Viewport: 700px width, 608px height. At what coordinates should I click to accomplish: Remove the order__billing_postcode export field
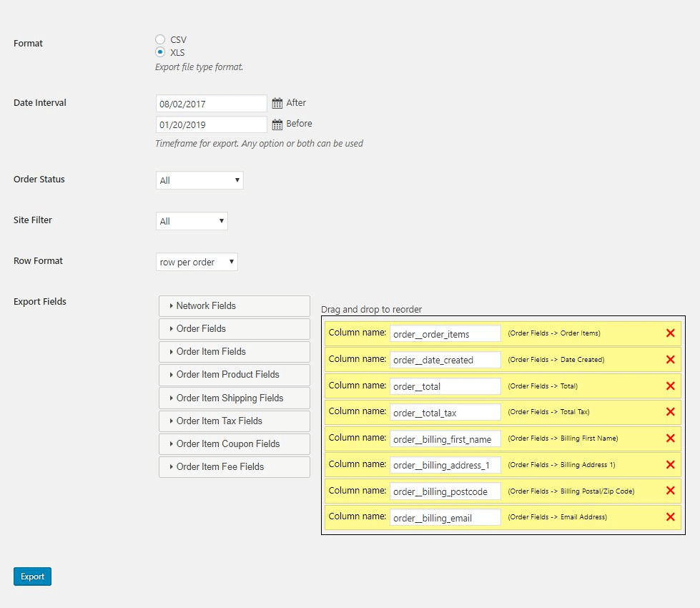click(x=670, y=491)
